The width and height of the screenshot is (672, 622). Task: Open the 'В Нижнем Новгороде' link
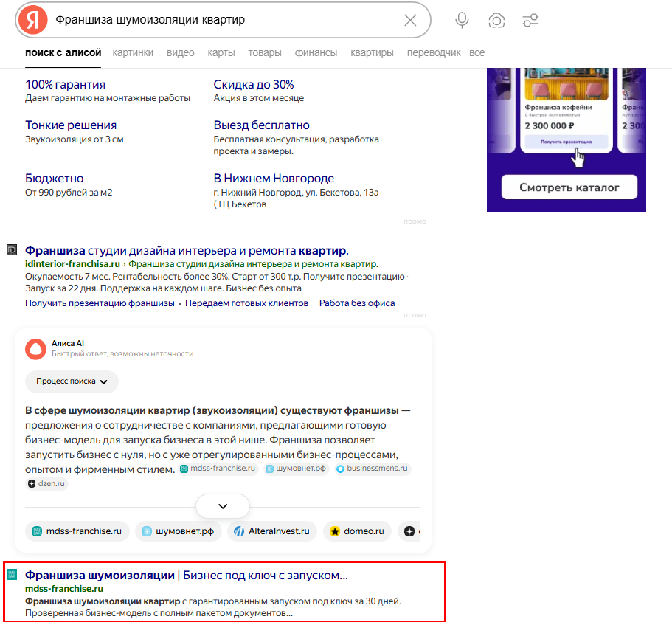[274, 179]
